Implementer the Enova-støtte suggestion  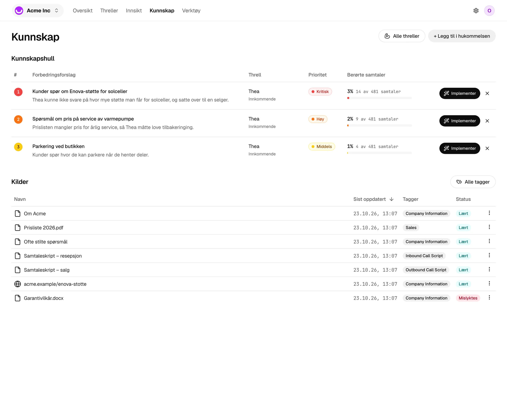coord(459,93)
